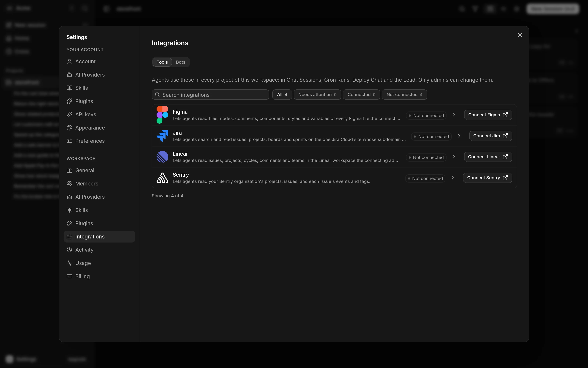
Task: Focus the Search integrations field
Action: [210, 95]
